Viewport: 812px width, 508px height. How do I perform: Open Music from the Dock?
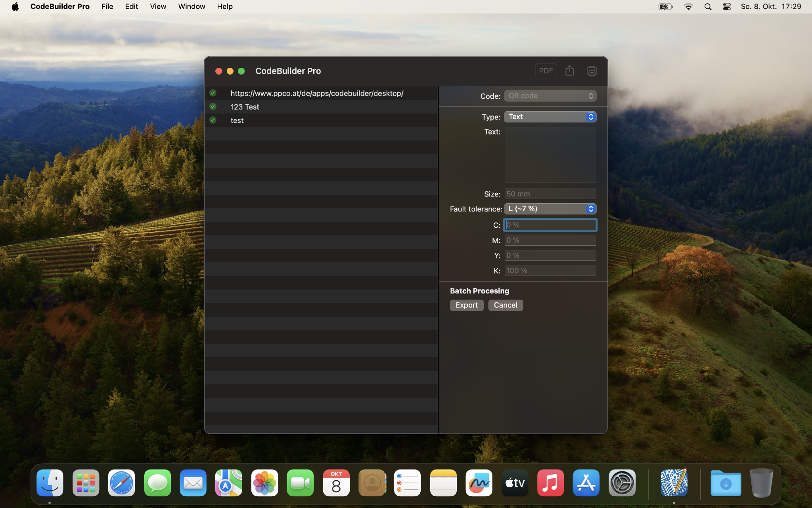click(x=550, y=483)
